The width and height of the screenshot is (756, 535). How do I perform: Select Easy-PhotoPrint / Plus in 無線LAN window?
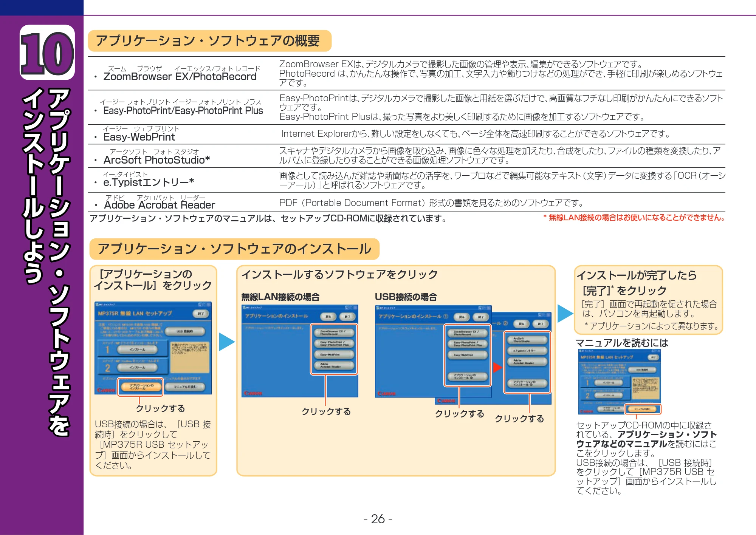pos(334,343)
